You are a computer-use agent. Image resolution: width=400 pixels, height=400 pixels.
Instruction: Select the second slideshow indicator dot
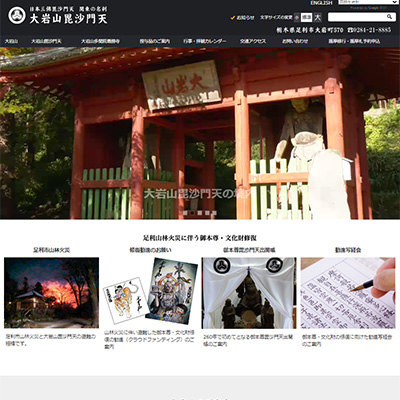coord(192,213)
